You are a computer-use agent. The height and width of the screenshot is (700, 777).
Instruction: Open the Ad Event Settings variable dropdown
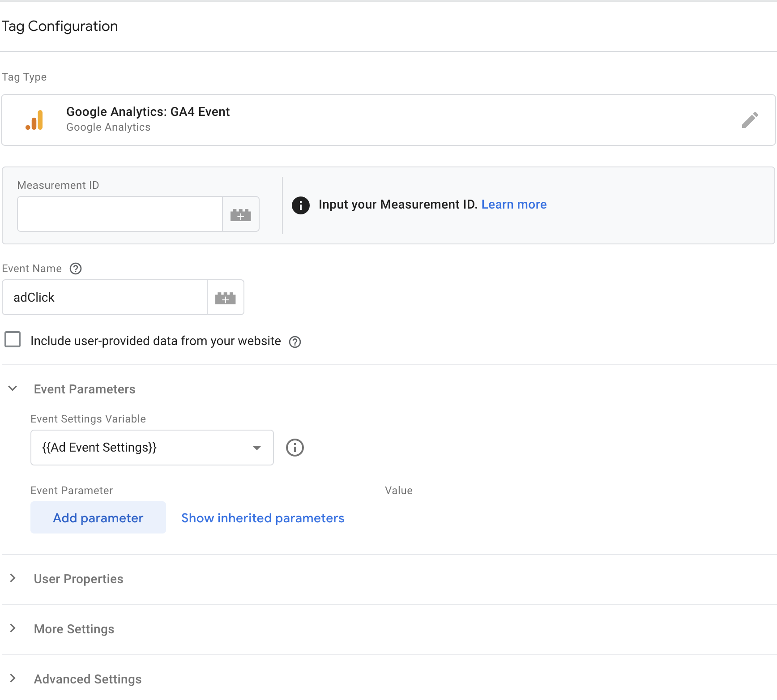pyautogui.click(x=152, y=448)
